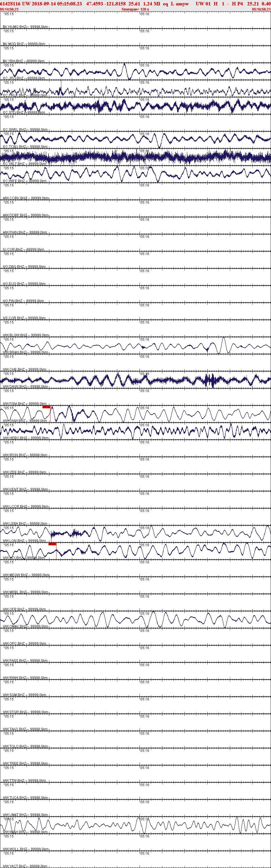Click the end time 05:16:58.23 label
The width and height of the screenshot is (271, 868).
261,9
